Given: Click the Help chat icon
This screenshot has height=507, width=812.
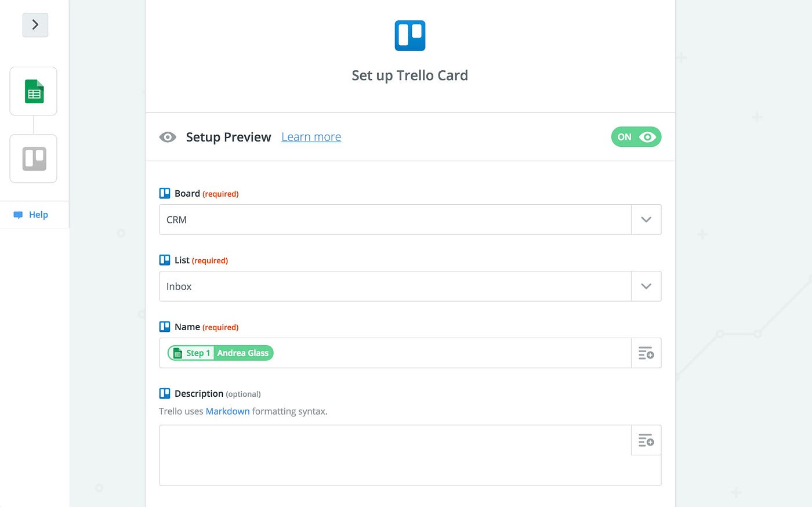Looking at the screenshot, I should click(18, 215).
